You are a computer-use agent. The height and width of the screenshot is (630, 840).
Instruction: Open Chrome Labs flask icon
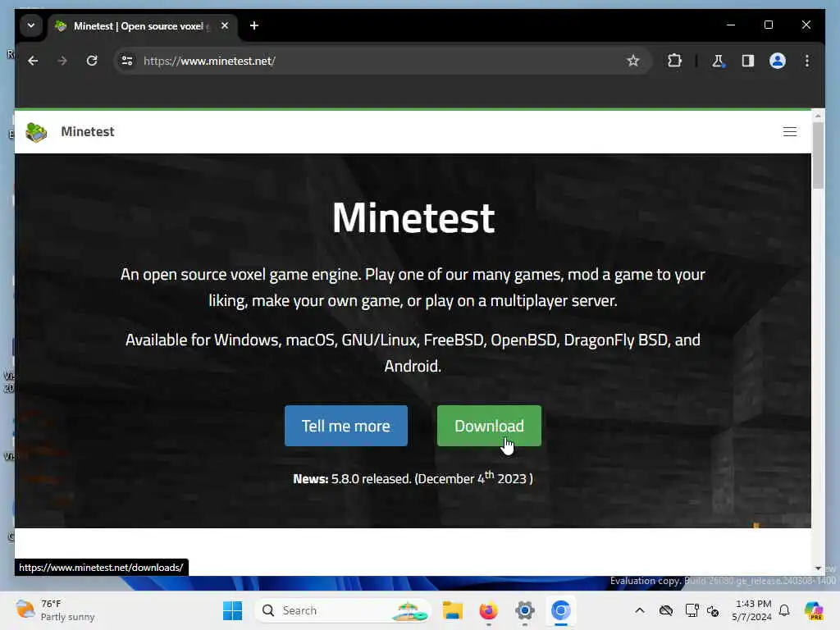[718, 61]
